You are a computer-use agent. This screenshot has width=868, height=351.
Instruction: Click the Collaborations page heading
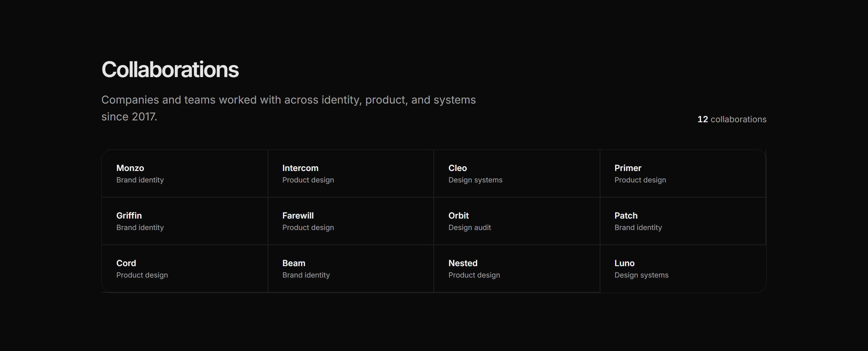pos(170,70)
